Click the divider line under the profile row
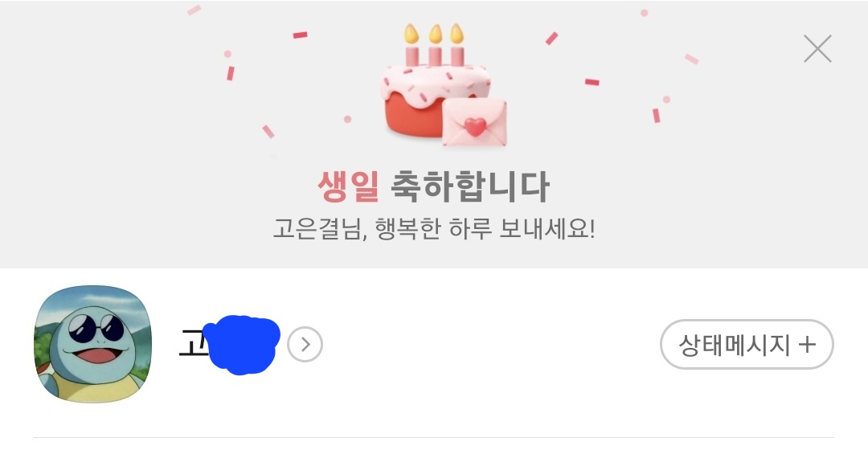The image size is (868, 450). (x=434, y=438)
